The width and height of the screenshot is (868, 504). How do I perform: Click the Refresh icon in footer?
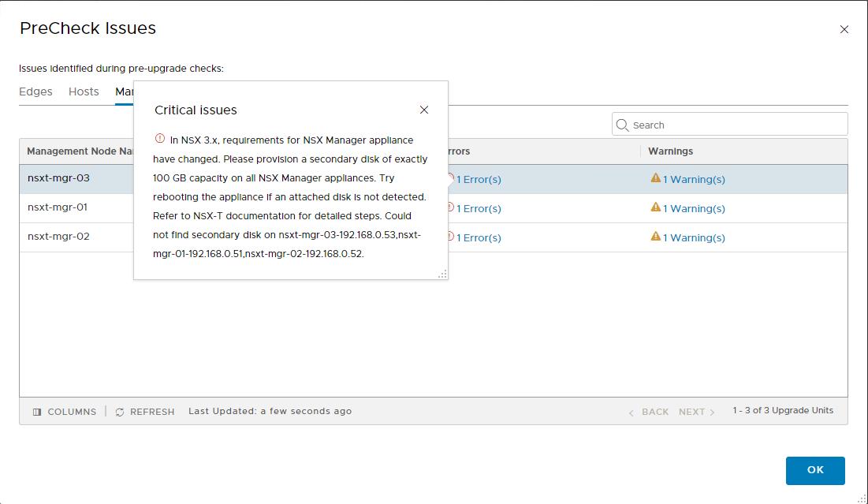pos(120,412)
